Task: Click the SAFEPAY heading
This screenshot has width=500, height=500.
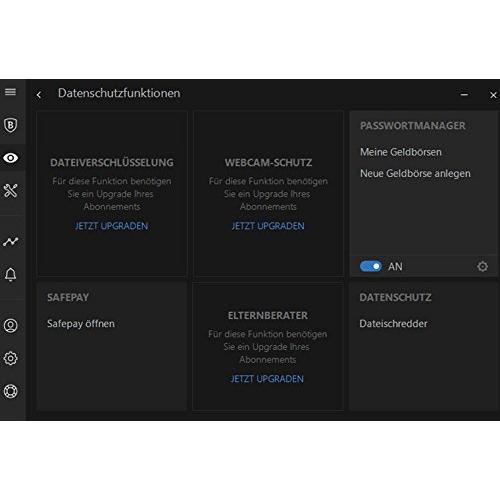Action: (x=68, y=297)
